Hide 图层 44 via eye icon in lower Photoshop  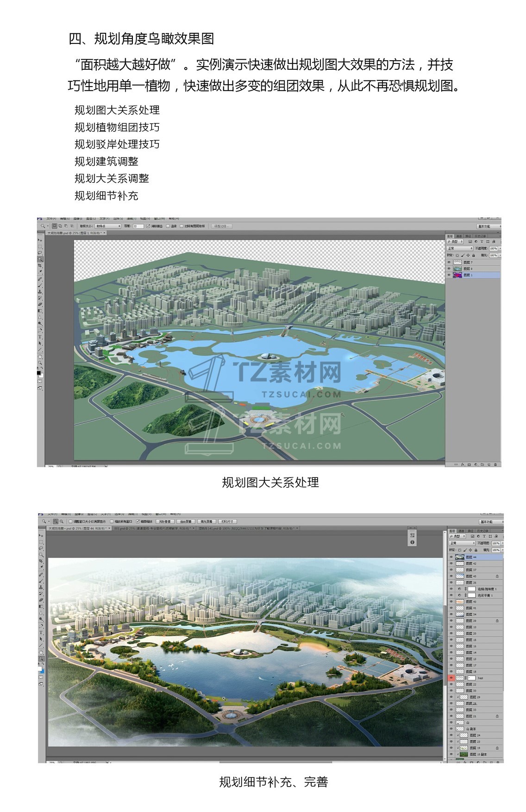[451, 557]
